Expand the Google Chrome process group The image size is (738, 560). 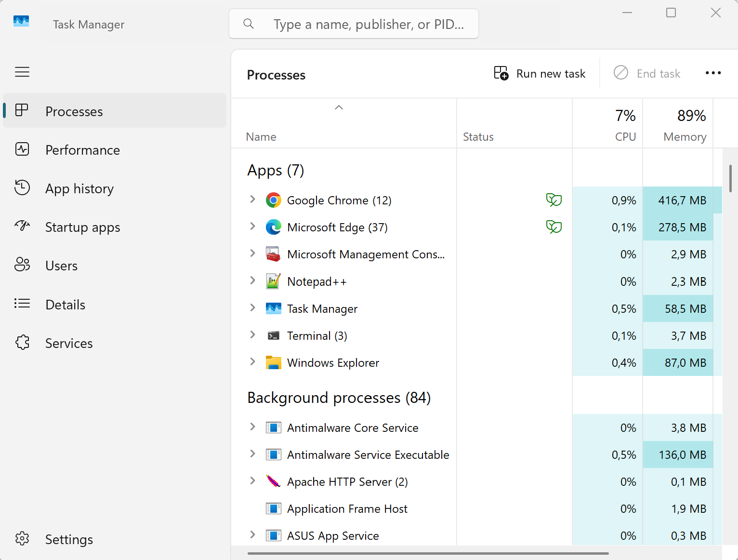(252, 200)
